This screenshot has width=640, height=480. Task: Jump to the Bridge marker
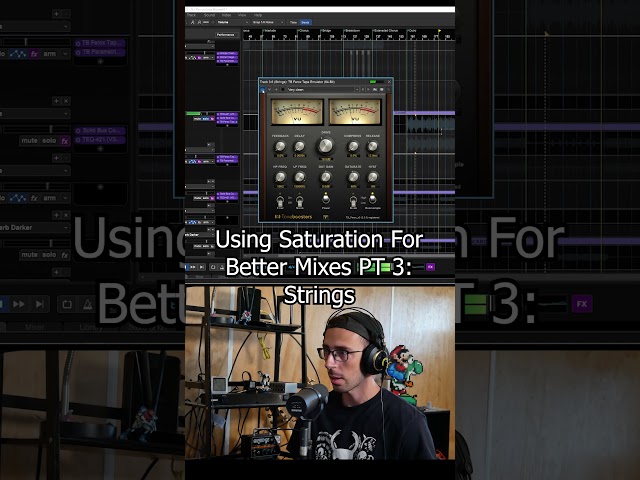(326, 31)
